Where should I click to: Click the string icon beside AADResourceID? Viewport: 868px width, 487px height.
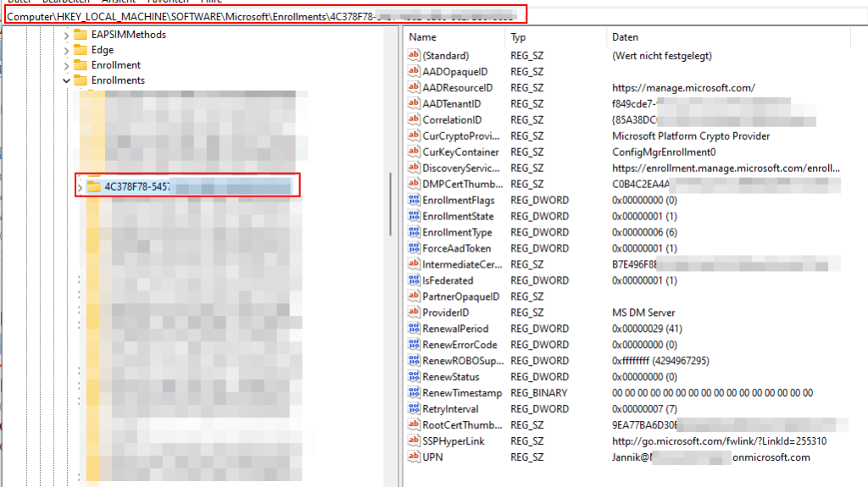click(x=415, y=88)
